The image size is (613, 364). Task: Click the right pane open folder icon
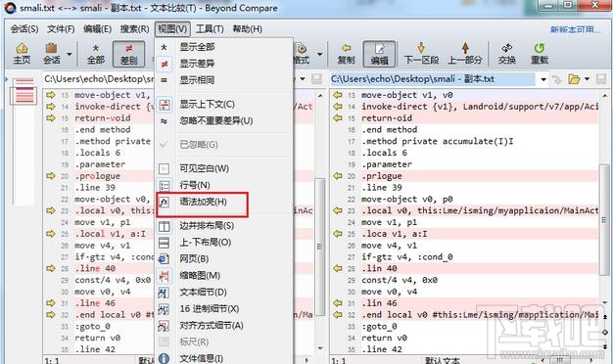pos(574,79)
